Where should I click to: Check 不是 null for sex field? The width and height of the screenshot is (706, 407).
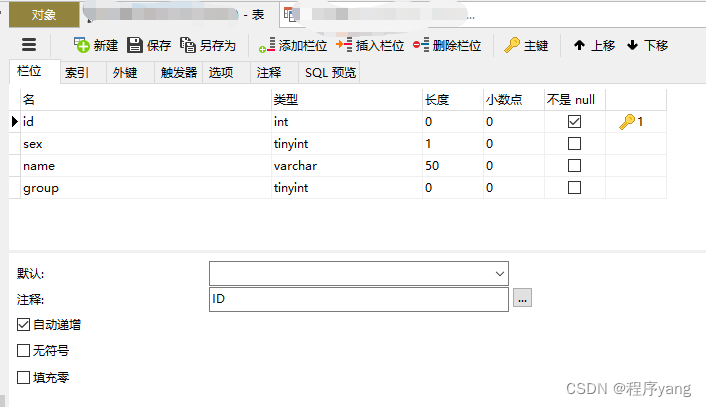574,144
